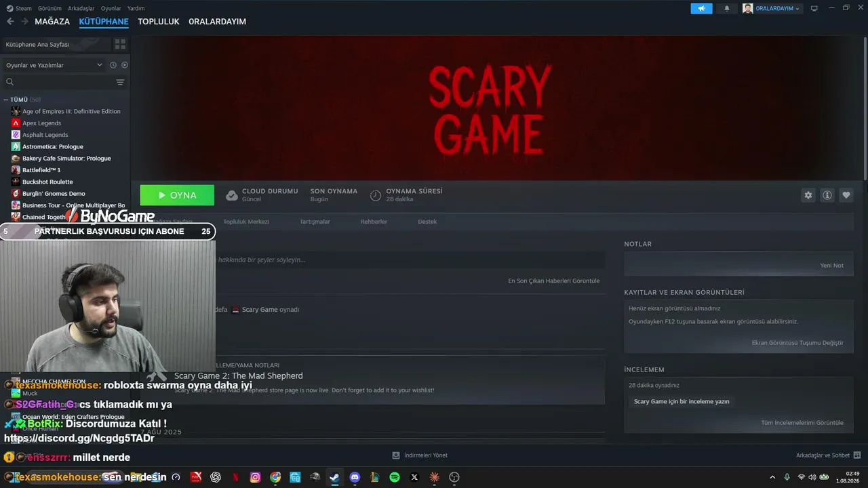Open İndirmeleri Yönet downloads label
The height and width of the screenshot is (488, 868).
pos(426,455)
